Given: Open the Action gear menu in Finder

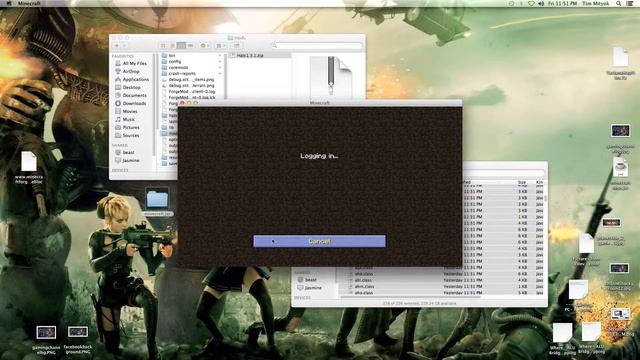Looking at the screenshot, I should 204,46.
